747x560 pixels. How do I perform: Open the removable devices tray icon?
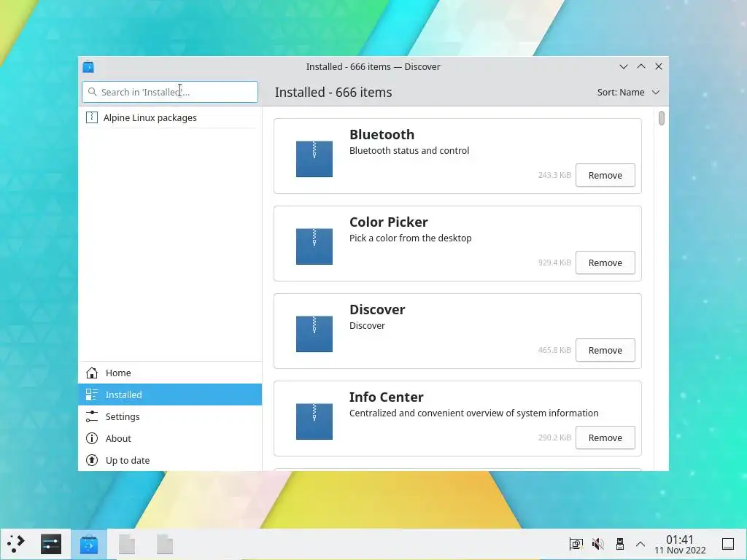click(620, 544)
